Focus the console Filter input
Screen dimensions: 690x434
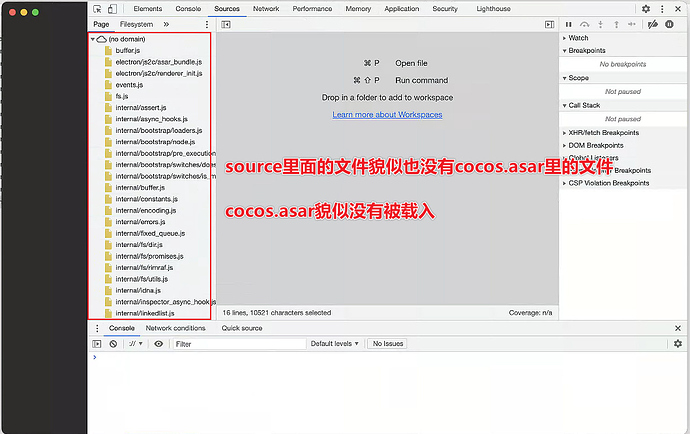[239, 344]
